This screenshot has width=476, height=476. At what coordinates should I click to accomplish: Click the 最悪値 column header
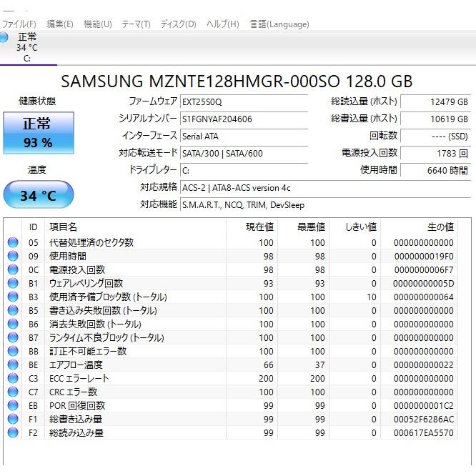pos(303,227)
